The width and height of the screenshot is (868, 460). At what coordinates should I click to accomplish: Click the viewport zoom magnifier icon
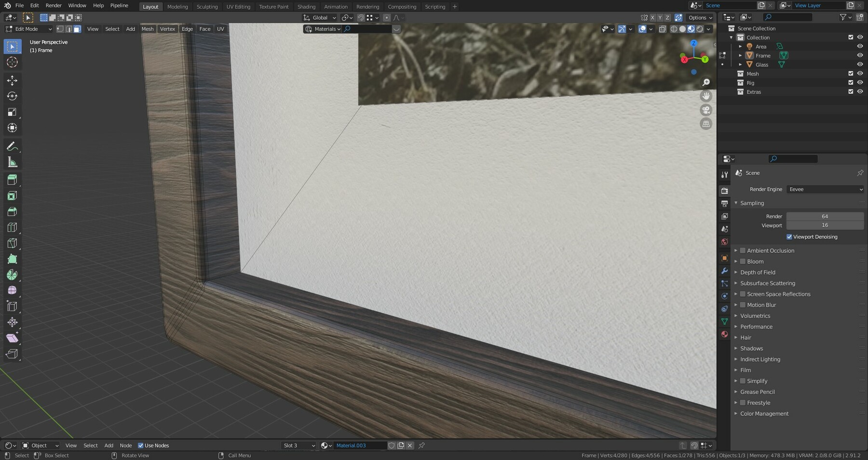pyautogui.click(x=706, y=83)
